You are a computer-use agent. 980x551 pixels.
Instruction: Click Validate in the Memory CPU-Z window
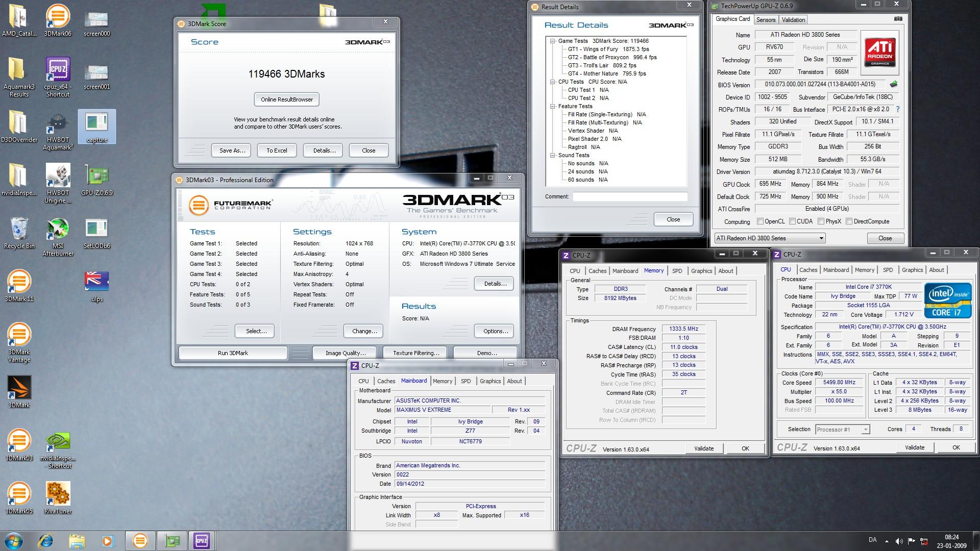(x=704, y=448)
